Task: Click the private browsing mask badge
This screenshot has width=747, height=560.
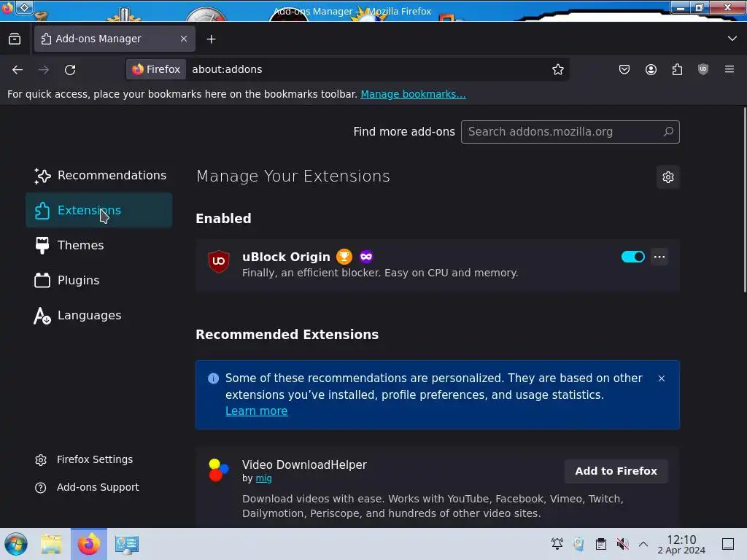Action: (x=366, y=257)
